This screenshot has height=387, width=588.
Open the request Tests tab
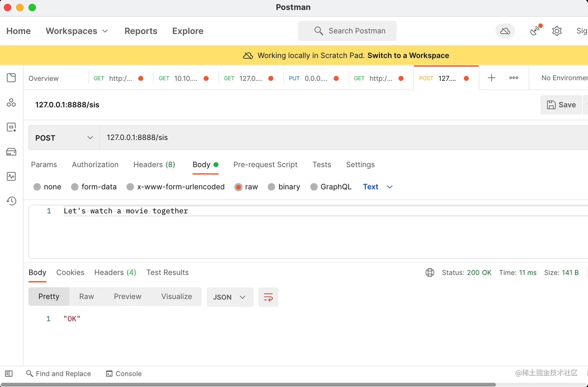tap(322, 165)
